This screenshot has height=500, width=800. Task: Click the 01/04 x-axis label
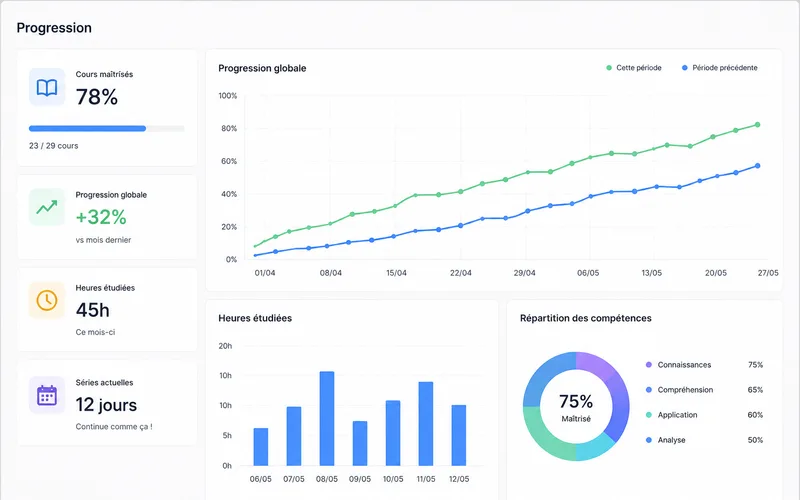coord(265,273)
